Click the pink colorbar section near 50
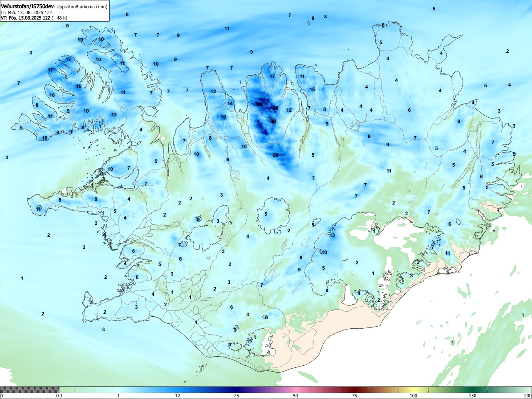This screenshot has width=532, height=399. pos(296,389)
